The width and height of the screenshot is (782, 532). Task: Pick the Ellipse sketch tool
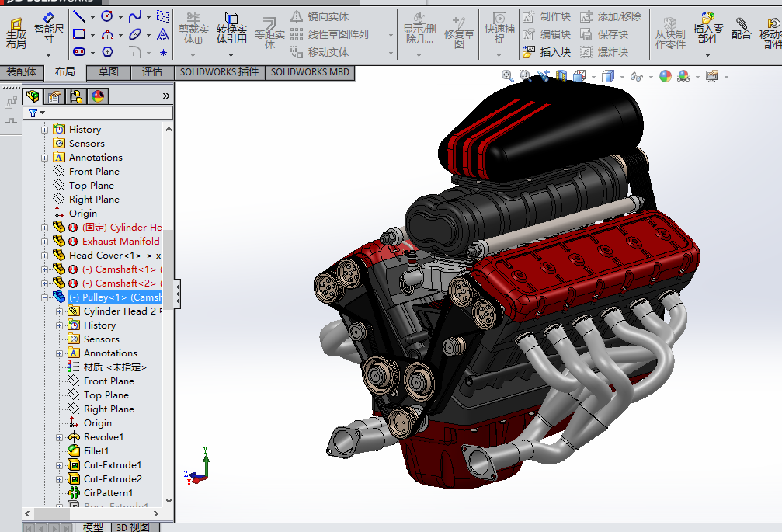tap(135, 34)
